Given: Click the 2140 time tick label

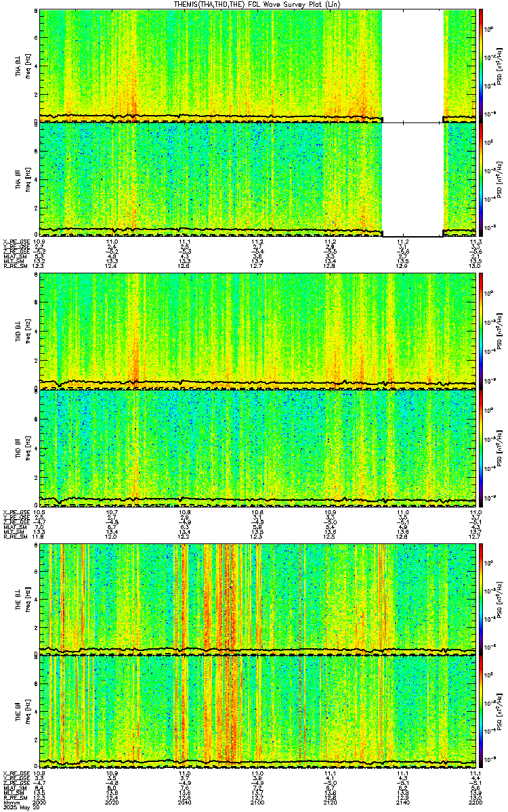Looking at the screenshot, I should [x=402, y=802].
